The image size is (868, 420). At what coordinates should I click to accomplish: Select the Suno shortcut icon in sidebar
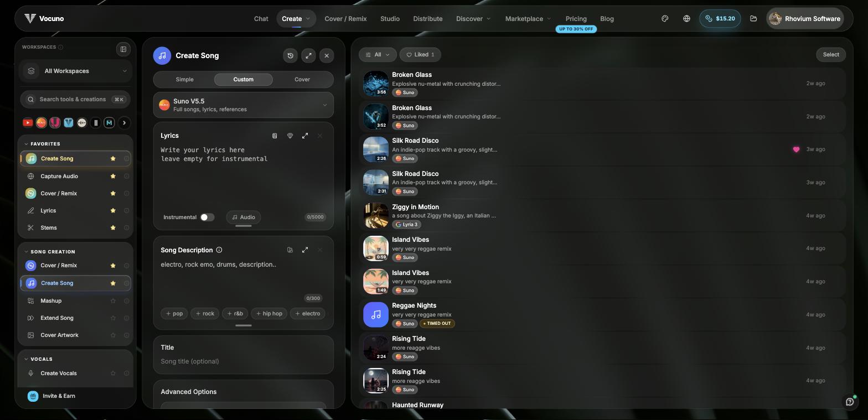click(x=41, y=123)
